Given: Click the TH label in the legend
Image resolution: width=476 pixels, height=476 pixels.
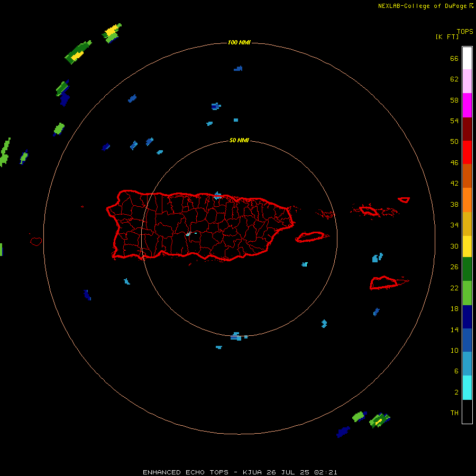Looking at the screenshot, I should tap(454, 413).
